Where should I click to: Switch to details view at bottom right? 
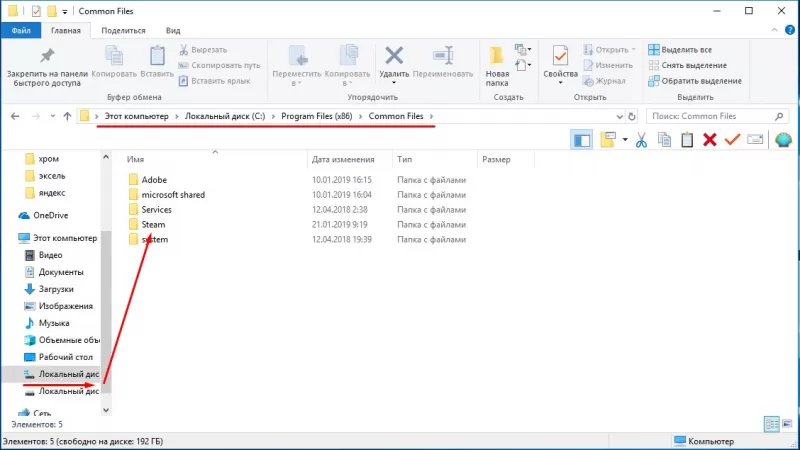[x=771, y=424]
